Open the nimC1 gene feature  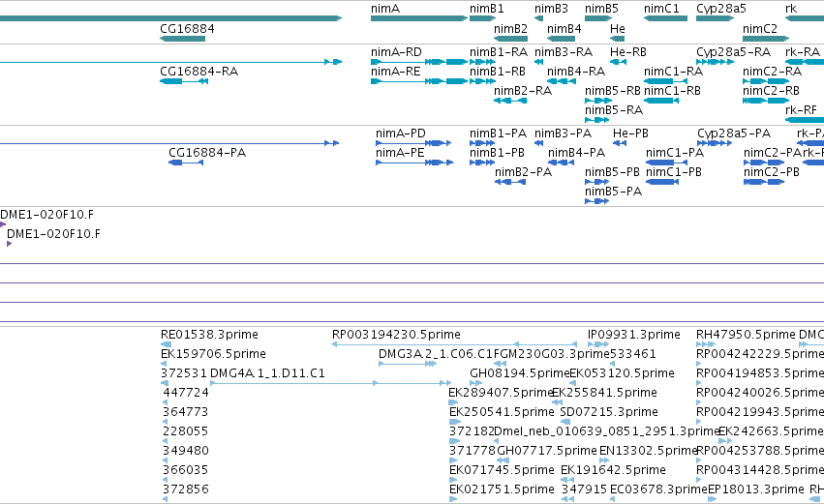(x=665, y=18)
